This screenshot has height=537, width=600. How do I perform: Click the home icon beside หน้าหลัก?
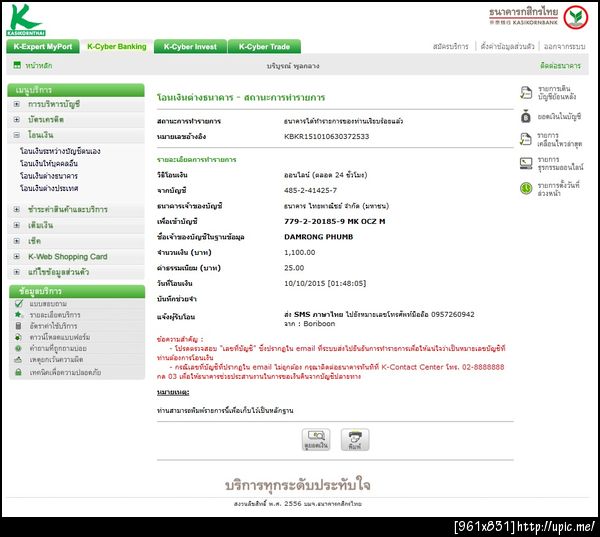tap(17, 65)
